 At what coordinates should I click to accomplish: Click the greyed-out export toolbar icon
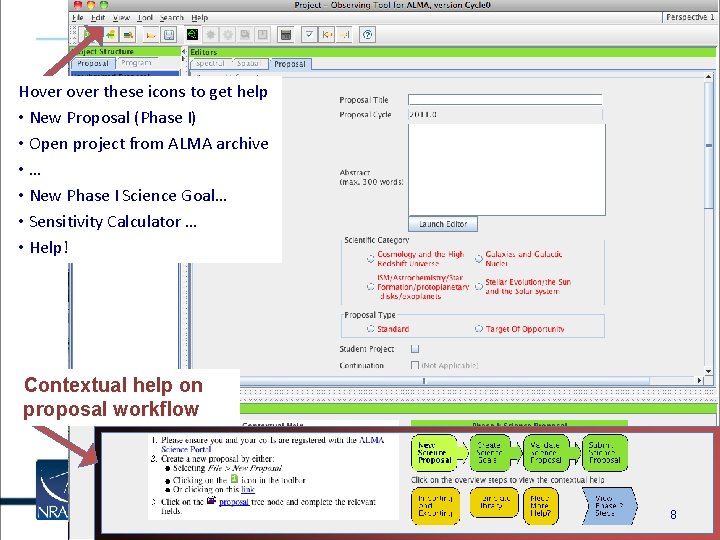263,34
